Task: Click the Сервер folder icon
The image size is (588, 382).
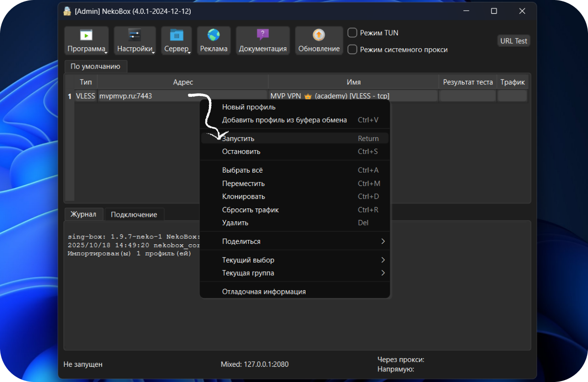Action: [176, 35]
